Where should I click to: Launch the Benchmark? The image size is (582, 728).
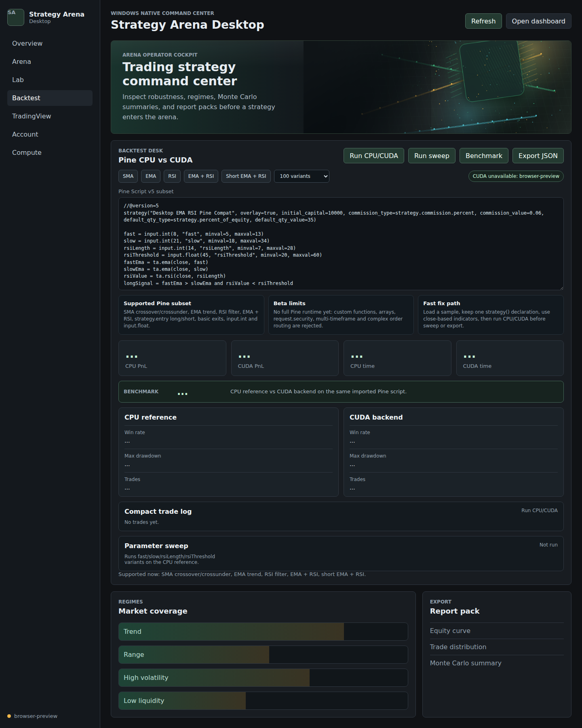pyautogui.click(x=484, y=156)
